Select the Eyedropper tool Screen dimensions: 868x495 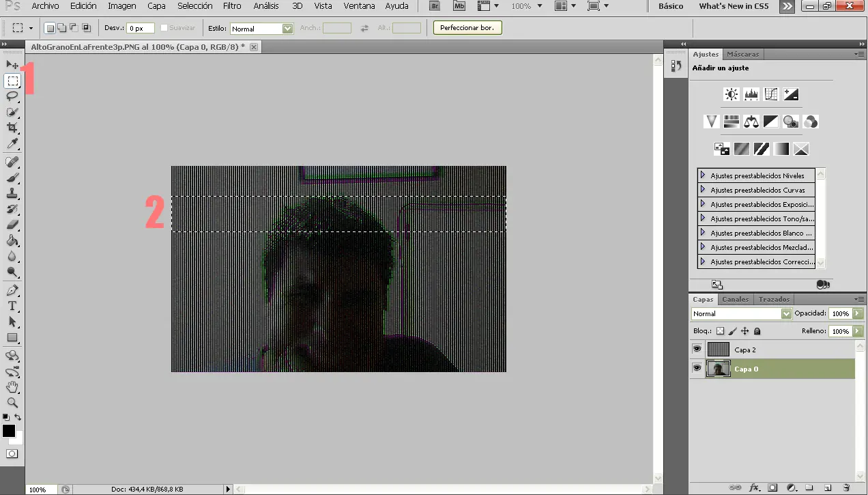pos(12,144)
